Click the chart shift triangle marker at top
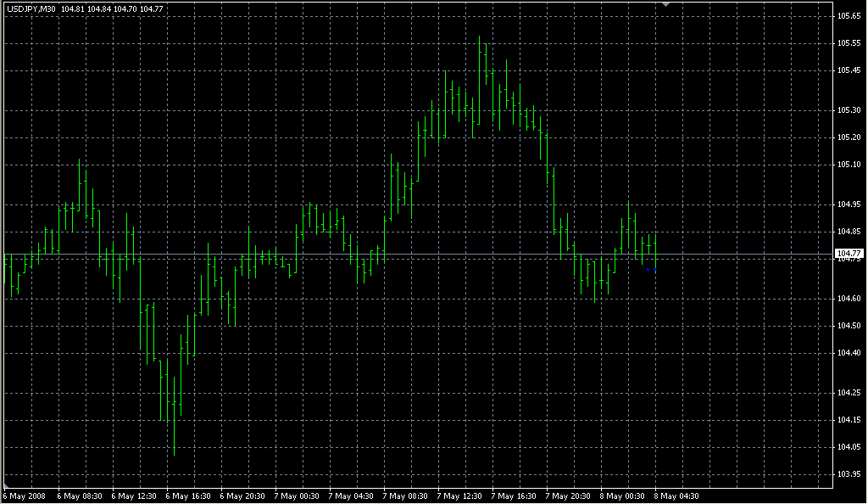Screen dimensions: 868x504 click(666, 4)
